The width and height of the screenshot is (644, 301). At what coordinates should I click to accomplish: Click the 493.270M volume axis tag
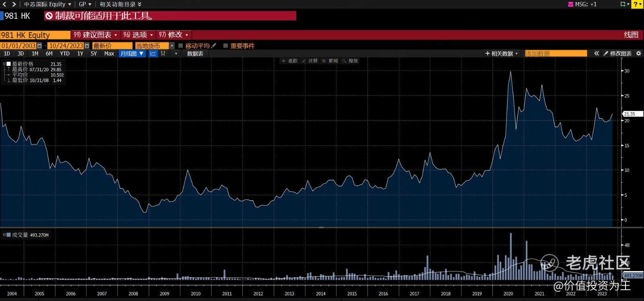[x=633, y=276]
